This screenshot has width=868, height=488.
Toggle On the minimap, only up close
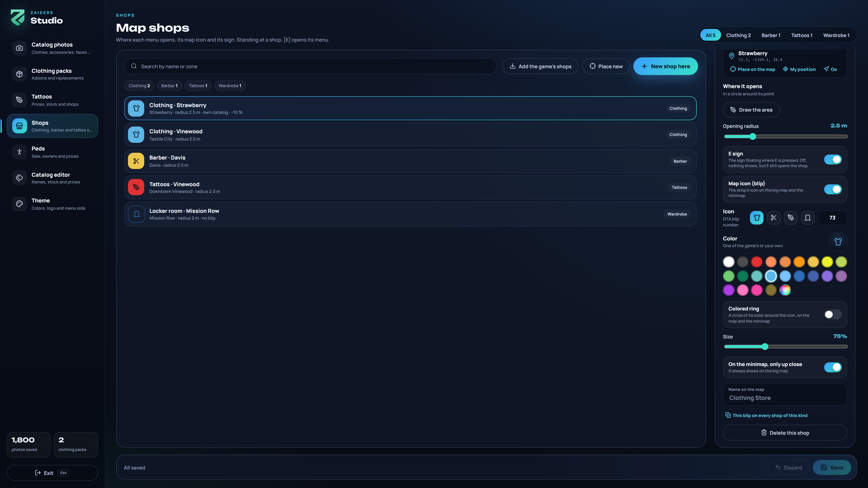[x=832, y=367]
